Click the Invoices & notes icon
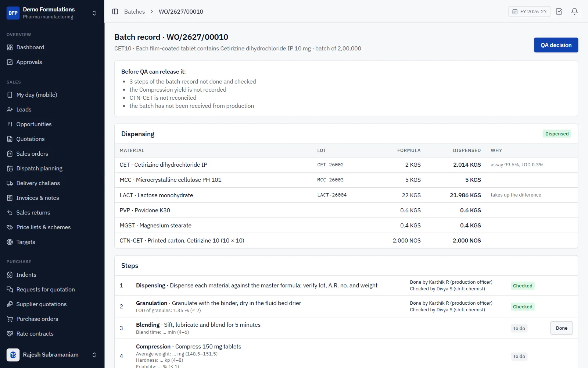Viewport: 588px width, 368px height. [10, 198]
